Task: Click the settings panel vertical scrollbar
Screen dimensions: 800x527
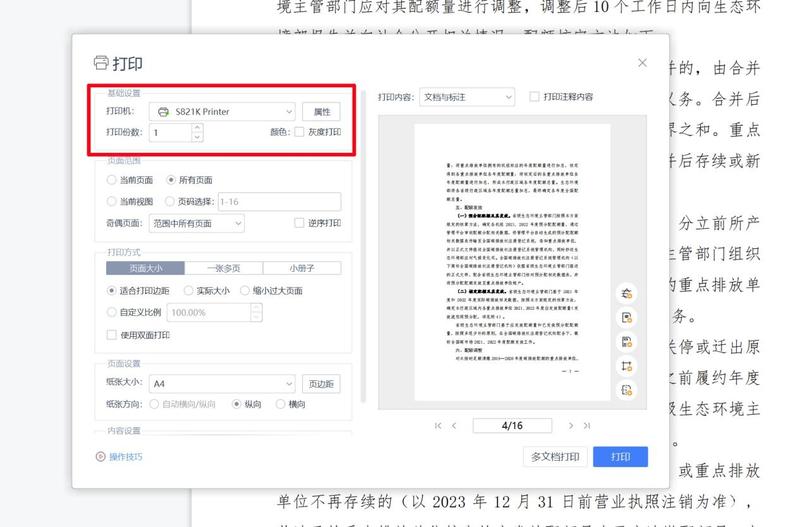Action: pyautogui.click(x=363, y=247)
